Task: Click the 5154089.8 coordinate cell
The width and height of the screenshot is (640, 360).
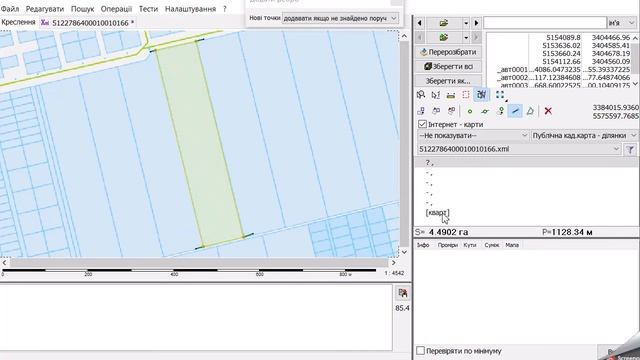Action: 563,38
